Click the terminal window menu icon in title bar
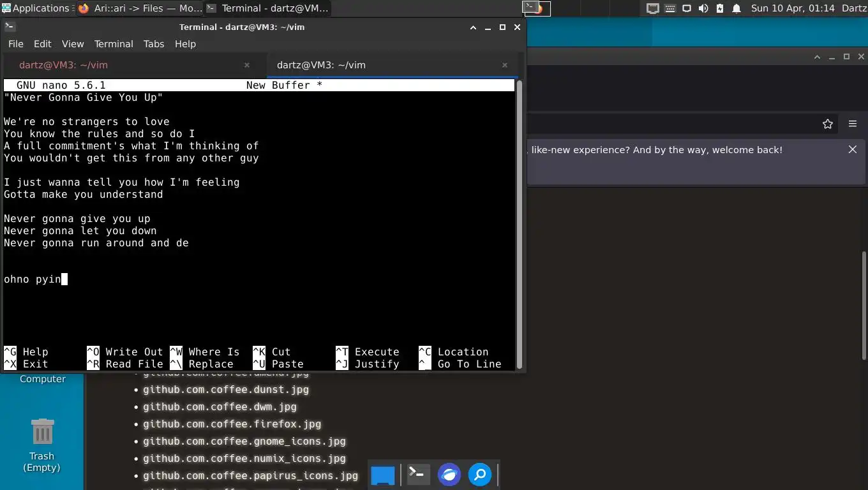 [10, 27]
